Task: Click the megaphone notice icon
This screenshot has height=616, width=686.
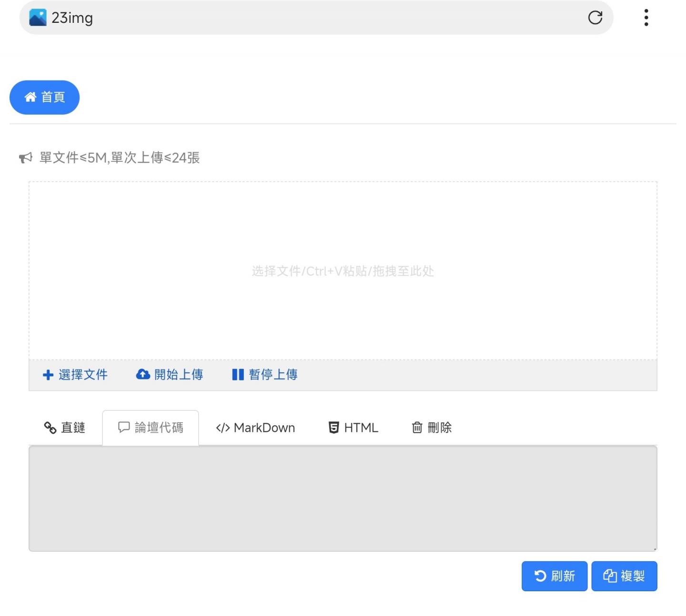Action: 25,158
